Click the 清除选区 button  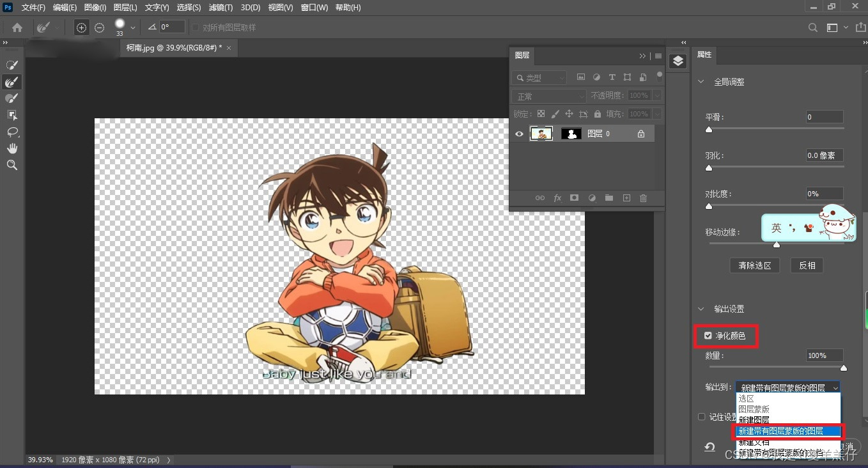coord(755,265)
